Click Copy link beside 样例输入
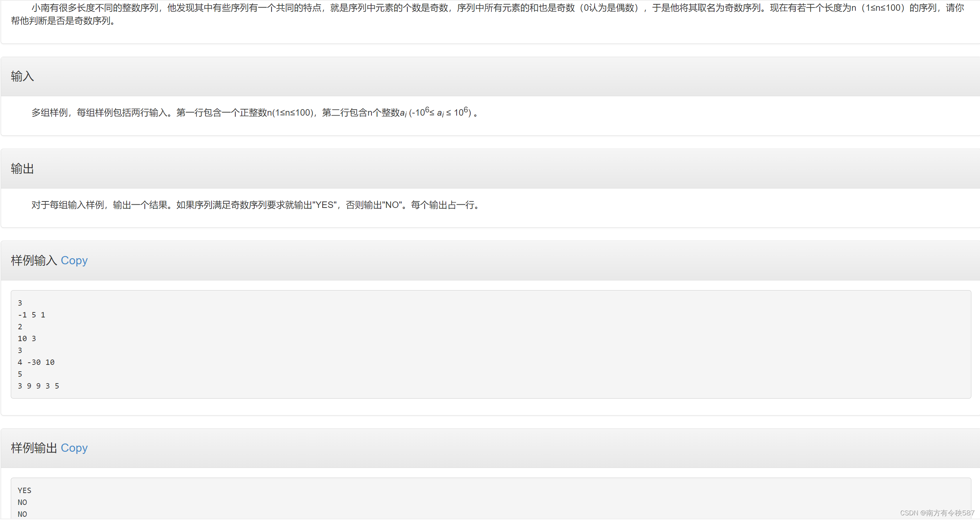 coord(74,261)
